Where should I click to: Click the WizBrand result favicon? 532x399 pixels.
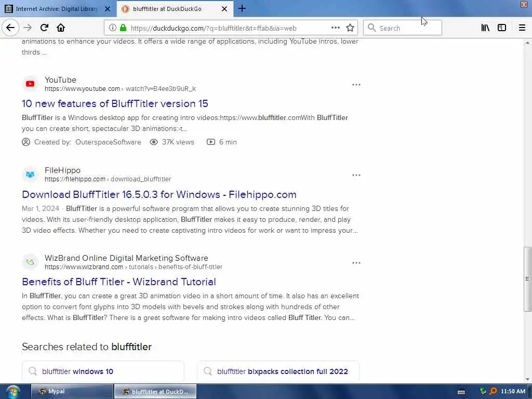coord(30,262)
